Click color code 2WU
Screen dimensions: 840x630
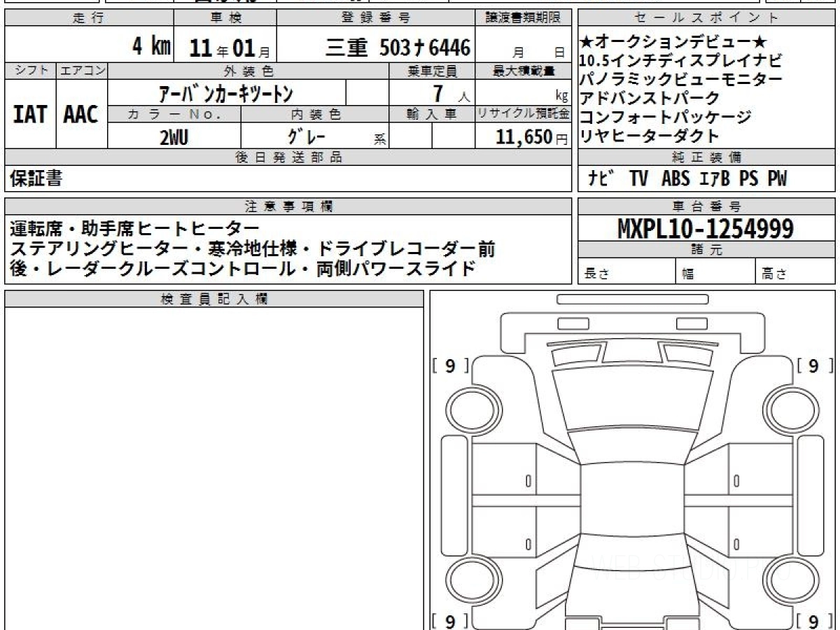click(174, 137)
